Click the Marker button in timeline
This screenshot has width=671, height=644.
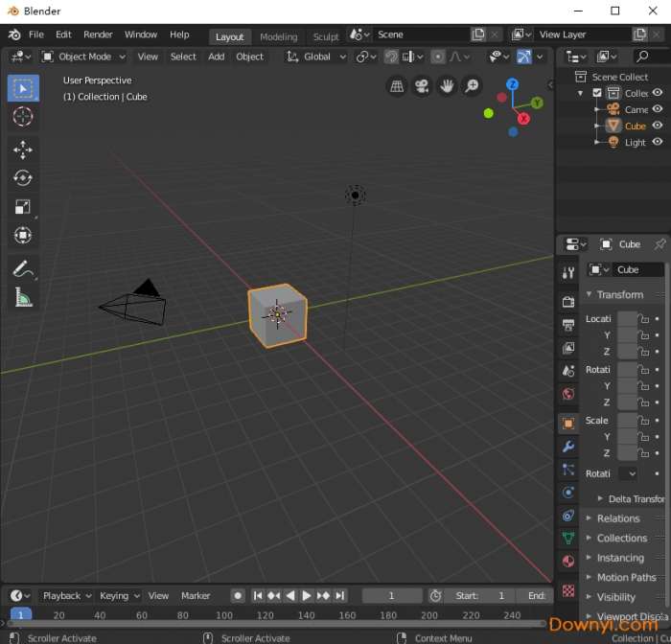point(196,596)
